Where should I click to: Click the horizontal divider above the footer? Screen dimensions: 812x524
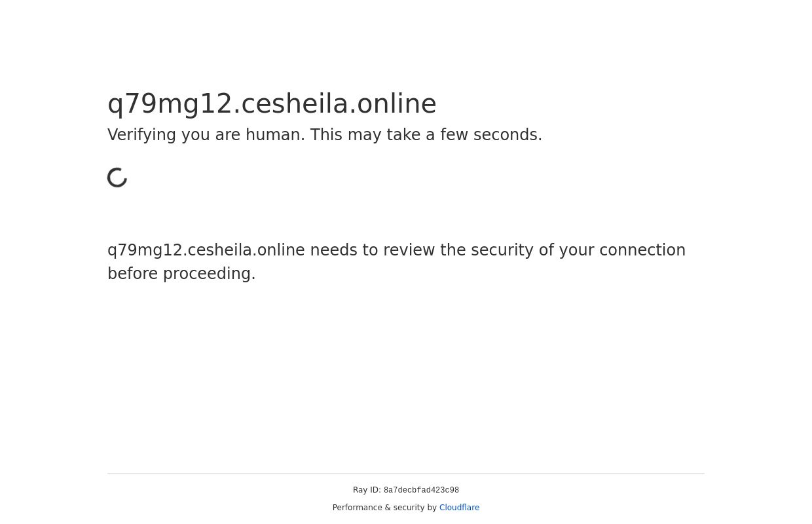point(406,473)
